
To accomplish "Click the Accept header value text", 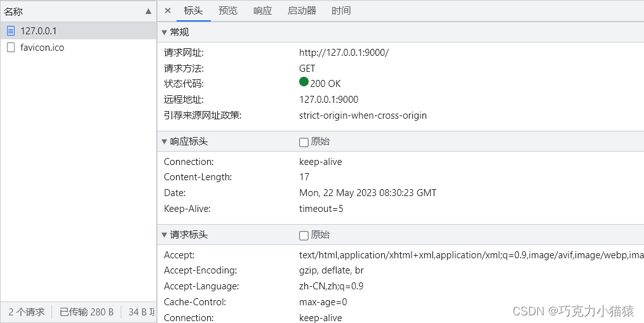I will tap(471, 255).
